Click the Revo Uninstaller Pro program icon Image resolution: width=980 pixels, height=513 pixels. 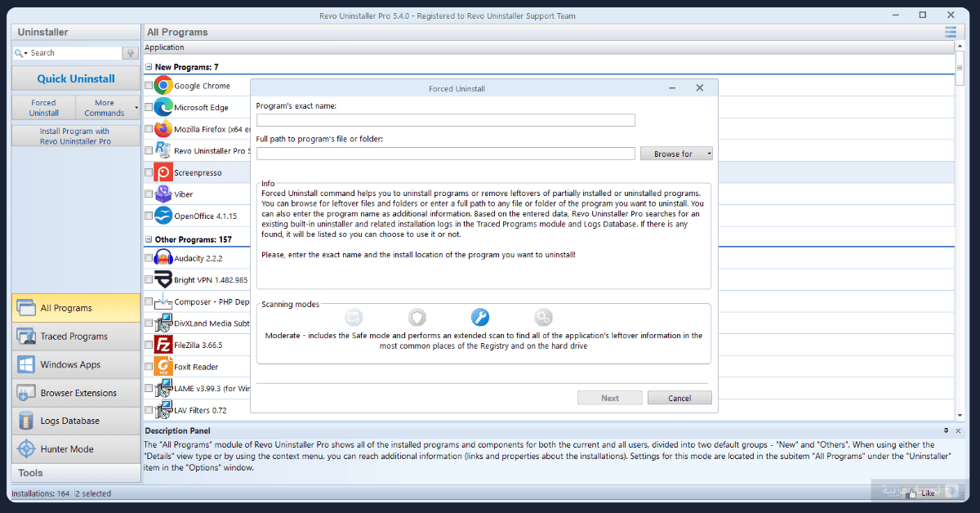[163, 150]
